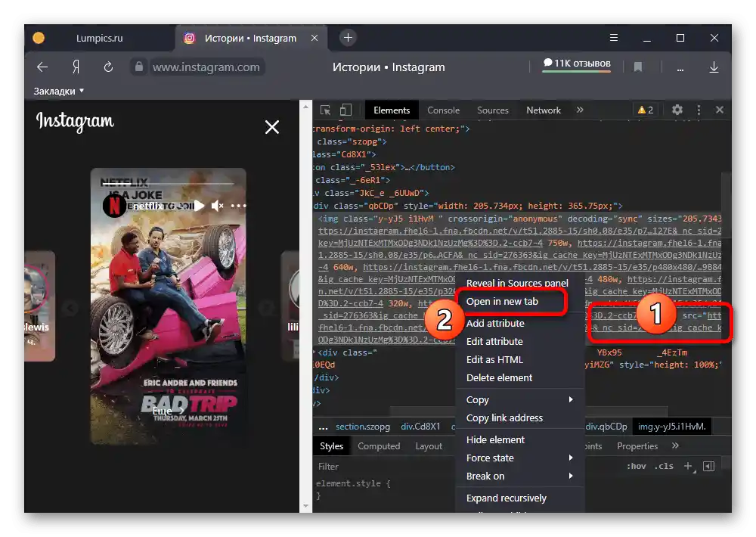This screenshot has height=537, width=756.
Task: Select section.szopg breadcrumb
Action: [x=363, y=427]
